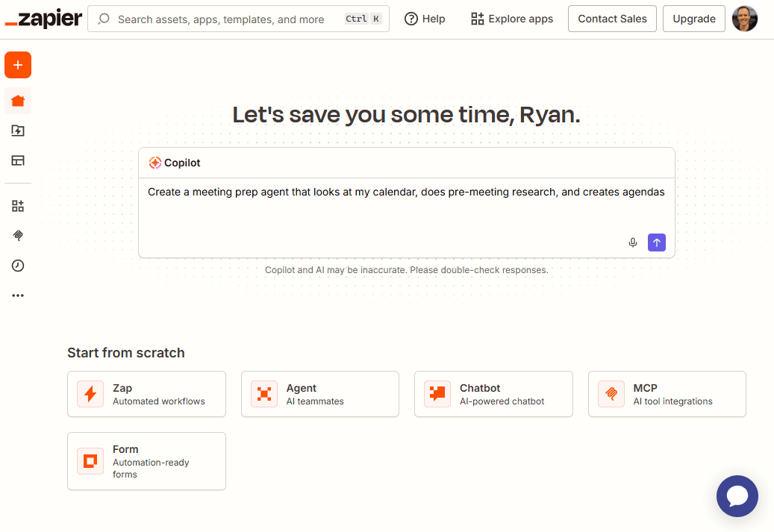Image resolution: width=774 pixels, height=532 pixels.
Task: Click the 'Copilot and AI may be inaccurate' notice
Action: (x=406, y=270)
